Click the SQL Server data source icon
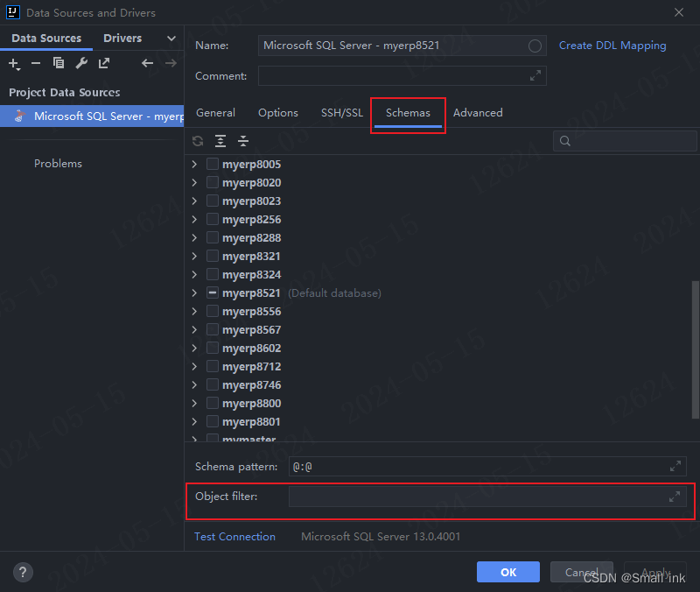The height and width of the screenshot is (592, 700). coord(19,116)
